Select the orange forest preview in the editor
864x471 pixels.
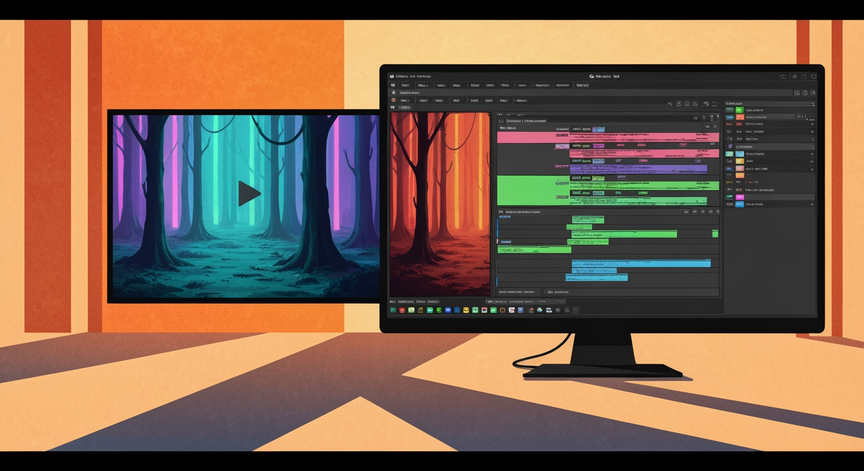pyautogui.click(x=440, y=204)
